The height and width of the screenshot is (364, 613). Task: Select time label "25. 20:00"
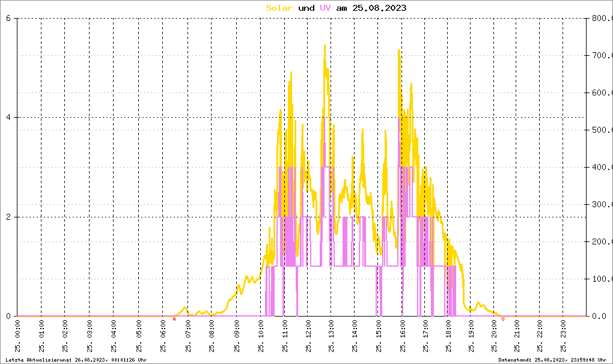[494, 336]
